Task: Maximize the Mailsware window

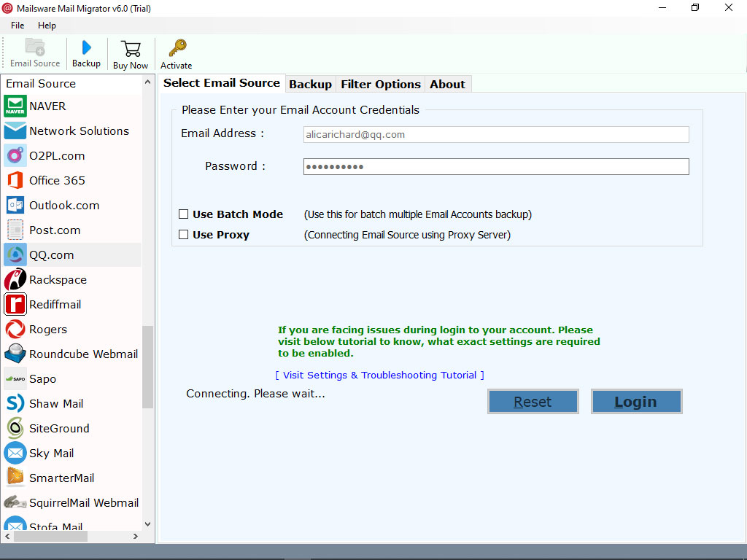Action: pyautogui.click(x=695, y=7)
